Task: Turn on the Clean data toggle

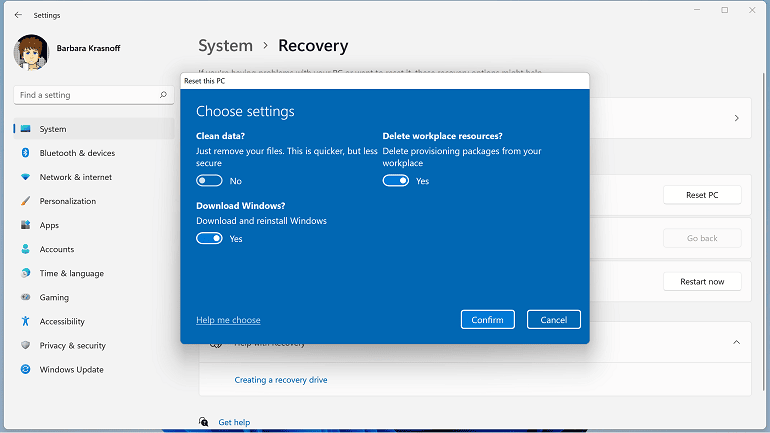Action: coord(209,181)
